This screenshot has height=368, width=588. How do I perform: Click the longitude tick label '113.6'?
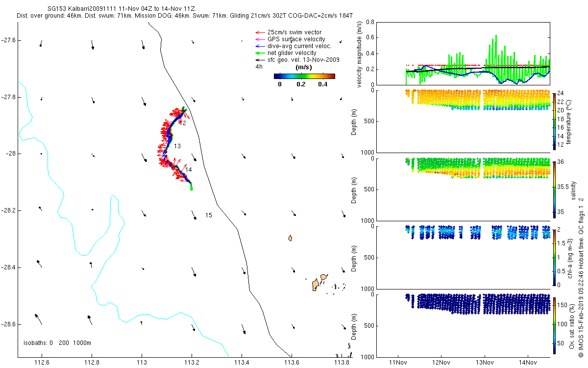[x=292, y=363]
